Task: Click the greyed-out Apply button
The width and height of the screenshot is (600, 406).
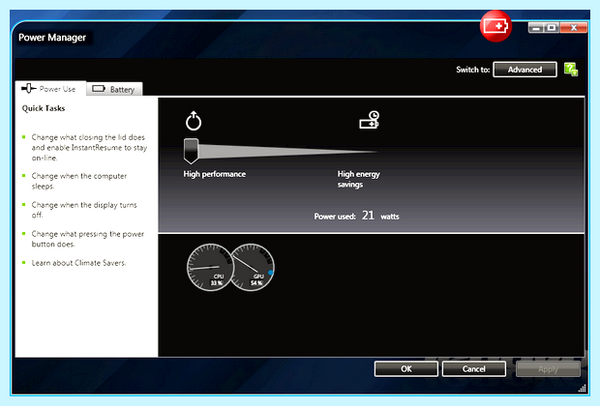Action: click(548, 369)
